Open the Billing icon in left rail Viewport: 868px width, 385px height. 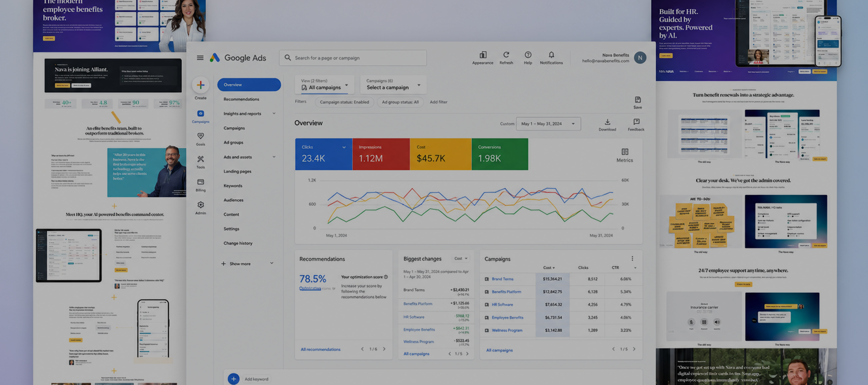coord(200,182)
